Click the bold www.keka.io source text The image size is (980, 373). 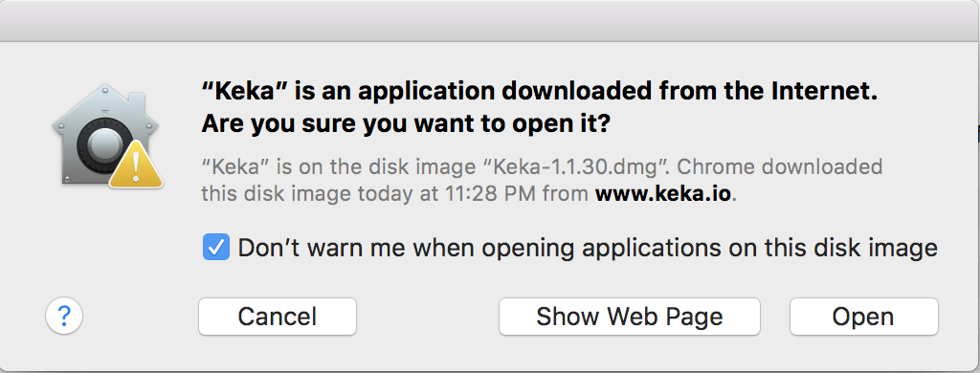click(x=662, y=194)
